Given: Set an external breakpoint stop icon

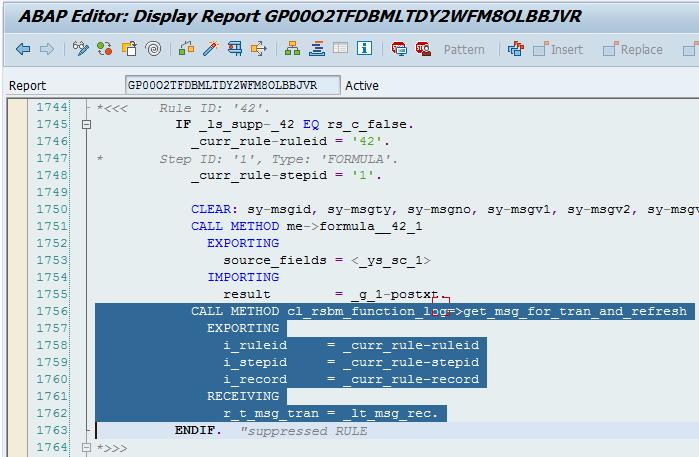Looking at the screenshot, I should [422, 49].
